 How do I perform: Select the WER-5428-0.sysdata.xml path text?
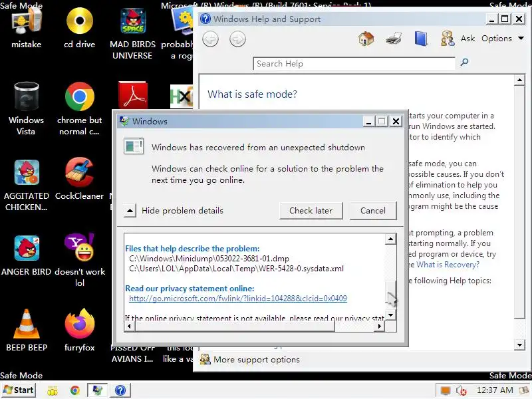click(236, 269)
